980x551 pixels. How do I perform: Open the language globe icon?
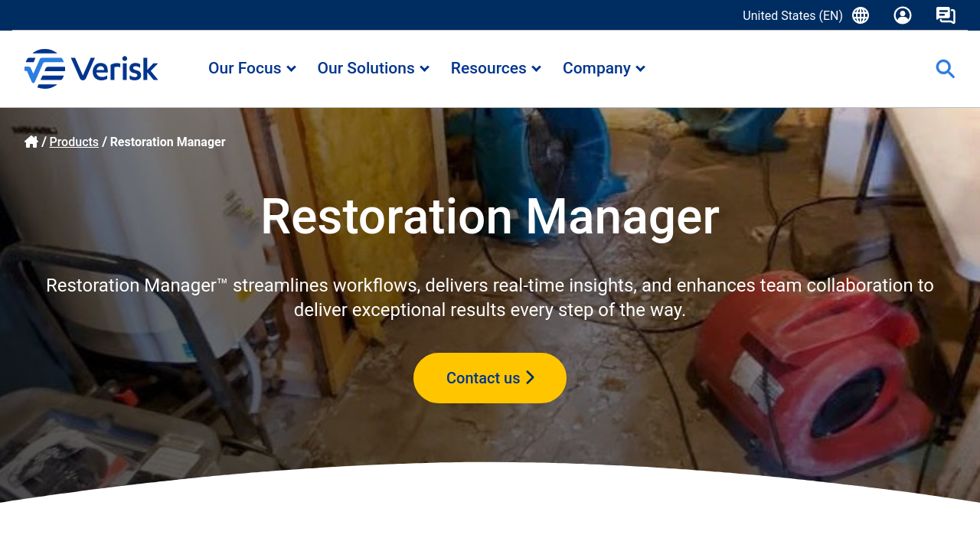(860, 15)
